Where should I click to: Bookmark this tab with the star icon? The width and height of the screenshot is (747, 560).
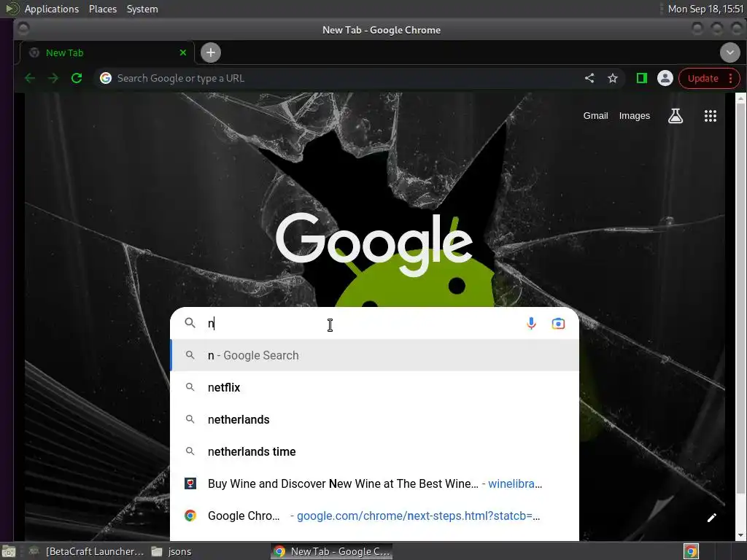click(613, 78)
